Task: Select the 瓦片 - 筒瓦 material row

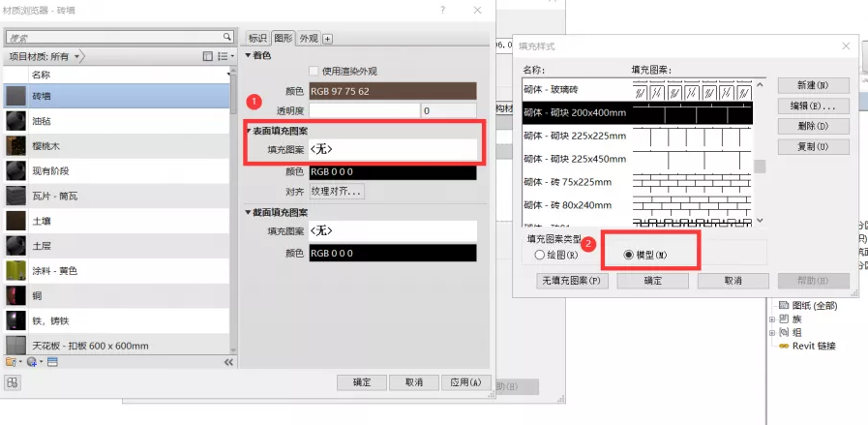Action: point(116,197)
